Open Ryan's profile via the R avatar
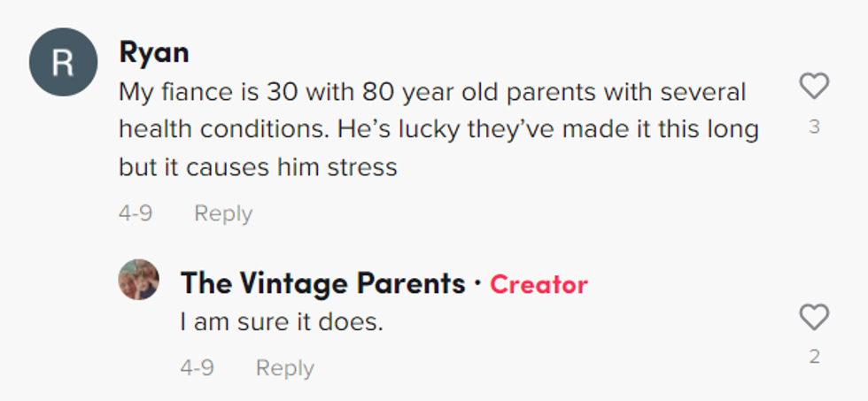The image size is (868, 401). point(63,62)
